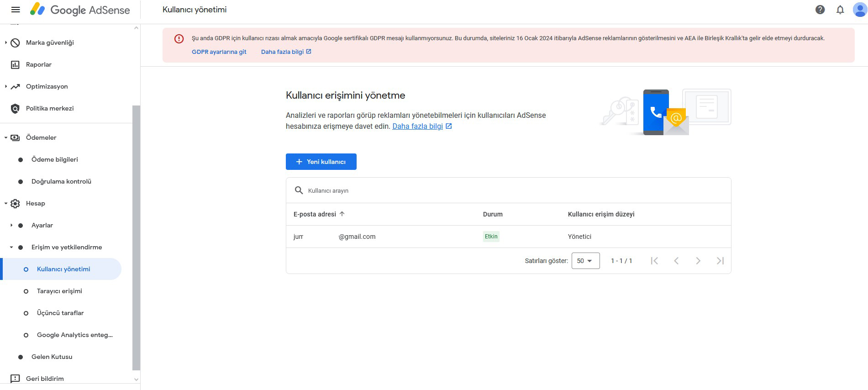Viewport: 868px width, 390px height.
Task: Collapse the Hesap section arrow
Action: tap(6, 203)
